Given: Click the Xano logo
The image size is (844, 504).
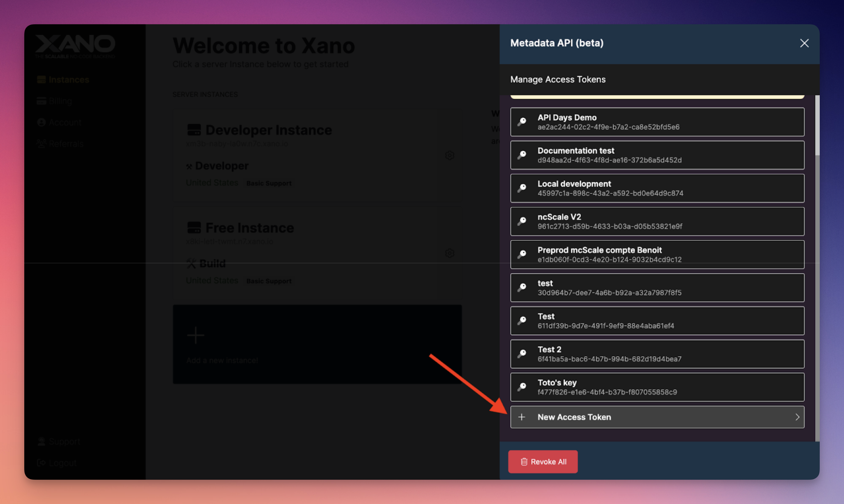Looking at the screenshot, I should click(75, 46).
